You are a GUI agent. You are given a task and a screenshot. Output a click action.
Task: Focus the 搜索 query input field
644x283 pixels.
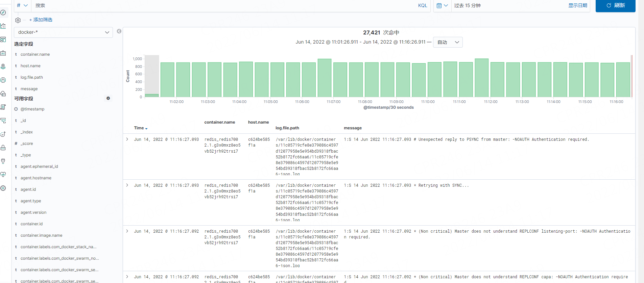223,5
